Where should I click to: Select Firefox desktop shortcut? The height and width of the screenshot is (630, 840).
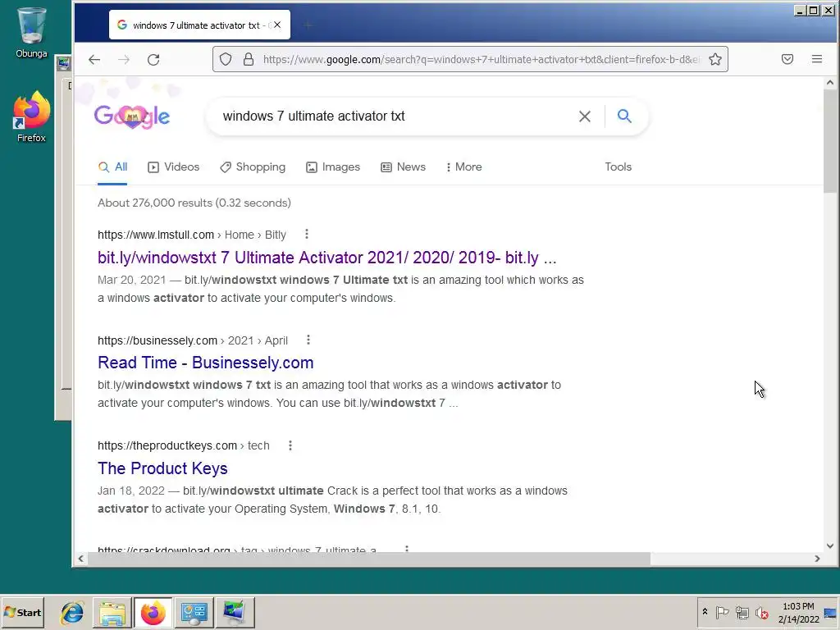point(31,116)
